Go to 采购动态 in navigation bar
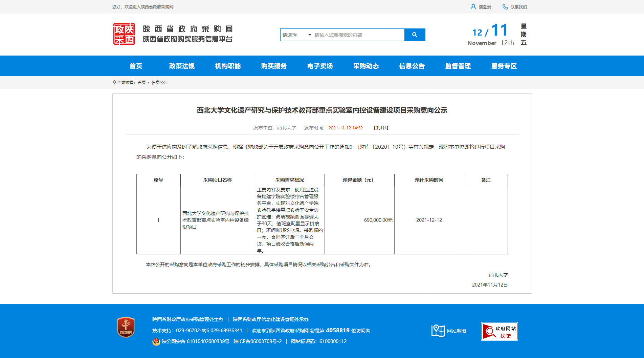The image size is (644, 358). point(366,66)
